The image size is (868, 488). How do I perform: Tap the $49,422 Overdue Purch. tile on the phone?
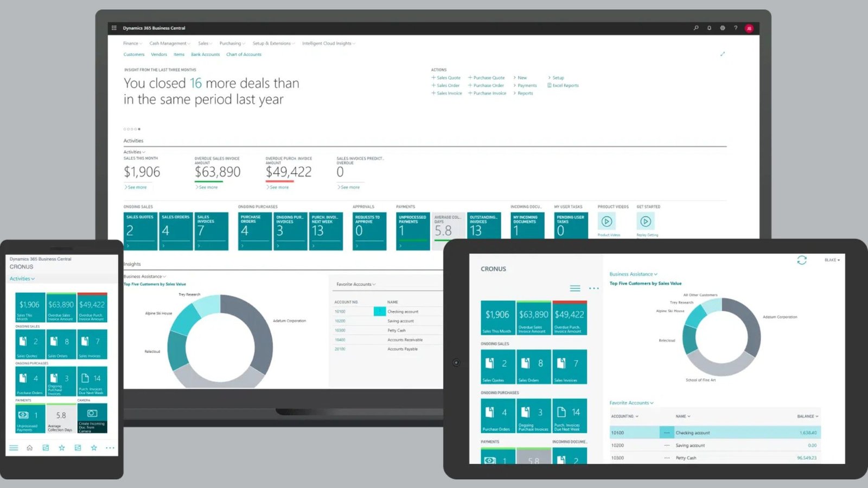pos(92,307)
